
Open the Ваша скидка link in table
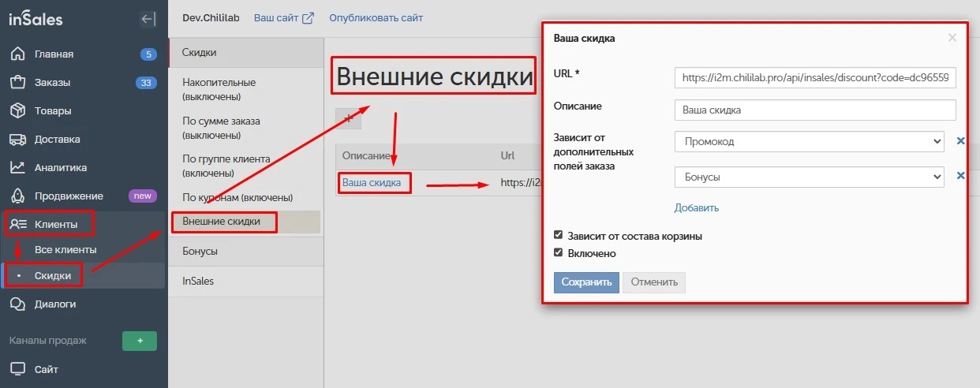371,183
